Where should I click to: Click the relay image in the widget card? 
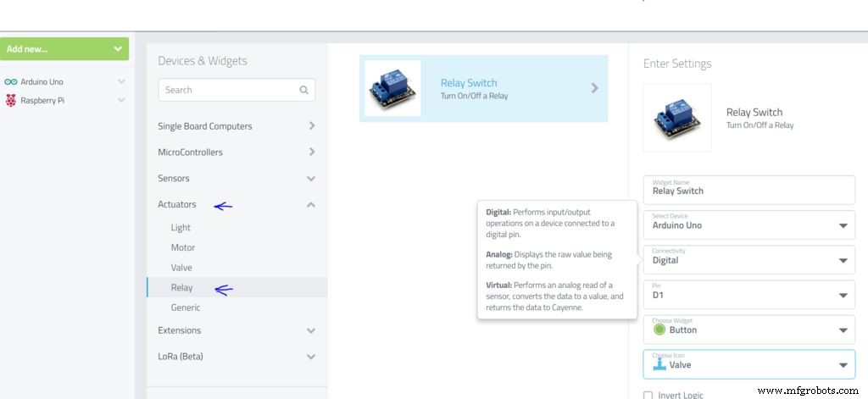(x=392, y=88)
